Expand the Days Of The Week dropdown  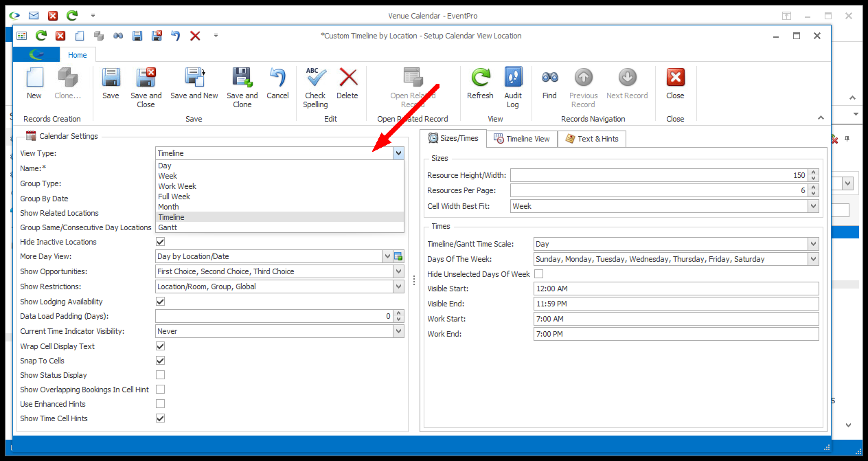click(814, 259)
